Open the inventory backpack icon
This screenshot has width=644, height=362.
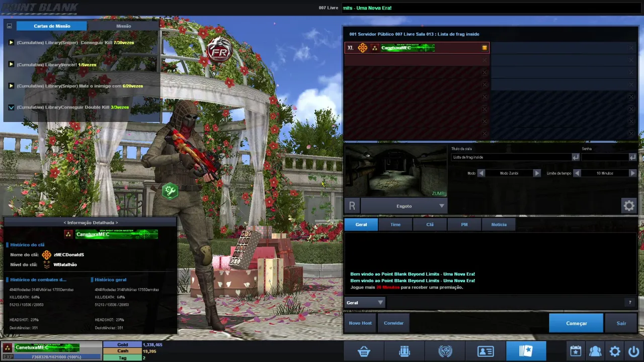pyautogui.click(x=405, y=351)
